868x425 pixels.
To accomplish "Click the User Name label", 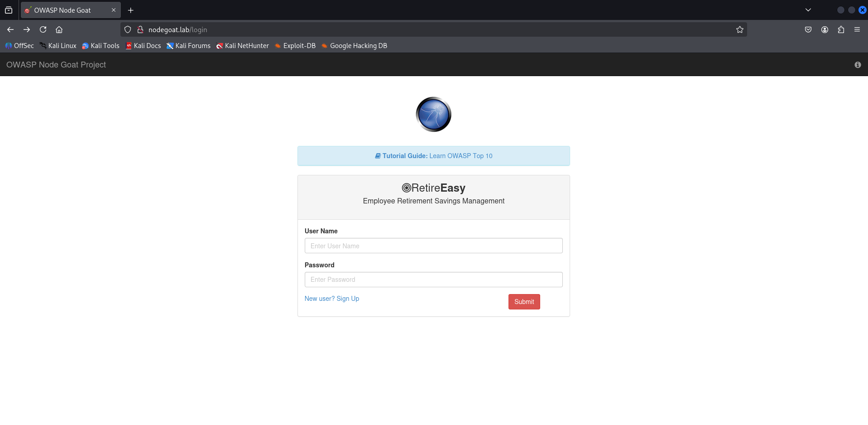I will click(321, 231).
